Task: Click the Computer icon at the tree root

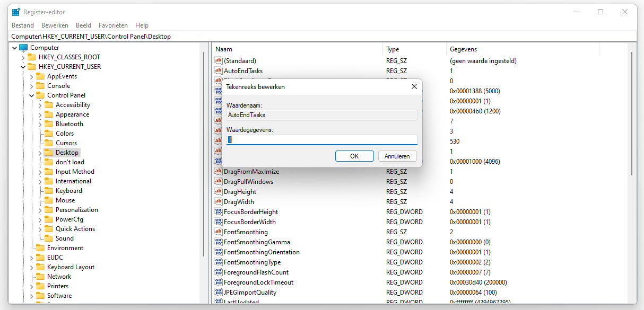Action: coord(22,47)
